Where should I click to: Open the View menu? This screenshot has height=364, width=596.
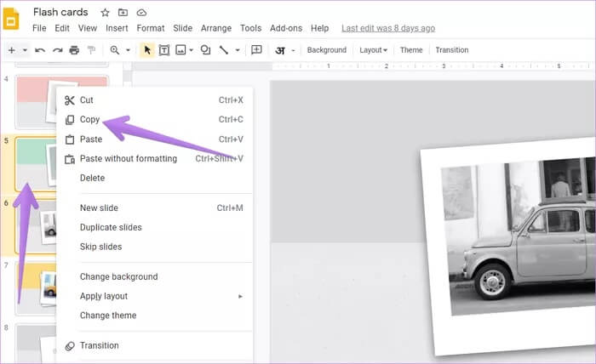(88, 28)
